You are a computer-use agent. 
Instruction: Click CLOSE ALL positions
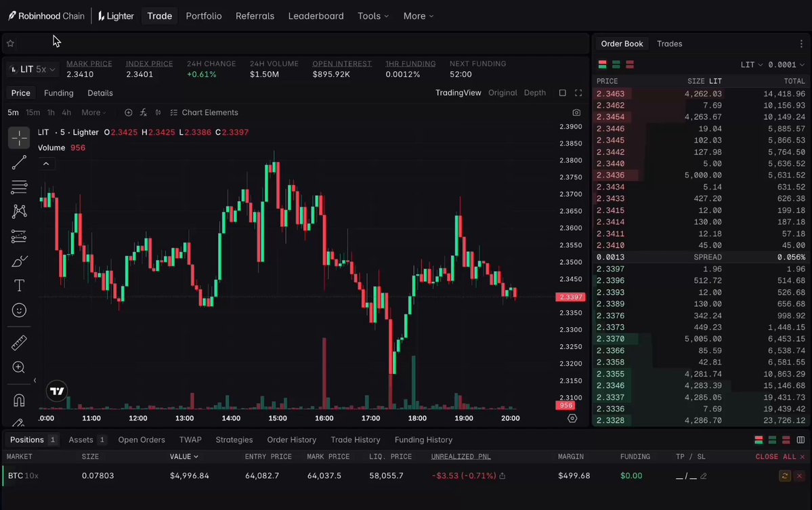click(780, 456)
